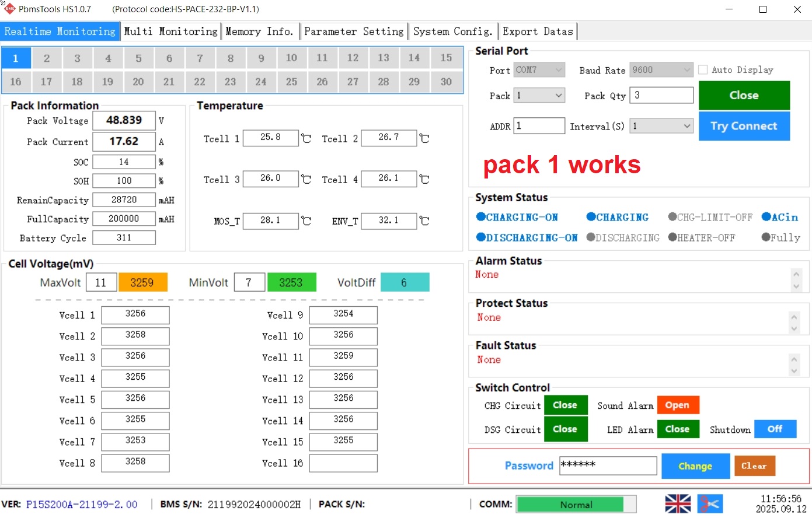Click the HEATER-OFF status indicator dot
The image size is (812, 518).
pyautogui.click(x=672, y=237)
